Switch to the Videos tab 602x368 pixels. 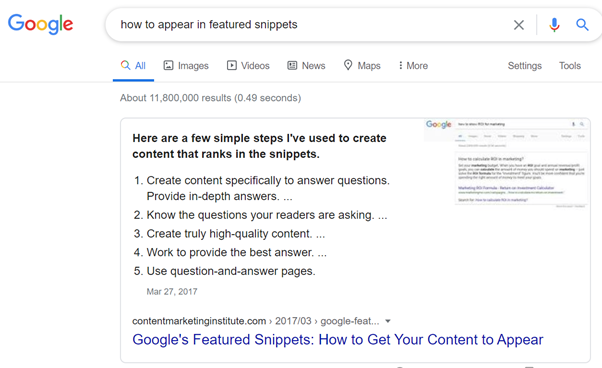(x=248, y=66)
